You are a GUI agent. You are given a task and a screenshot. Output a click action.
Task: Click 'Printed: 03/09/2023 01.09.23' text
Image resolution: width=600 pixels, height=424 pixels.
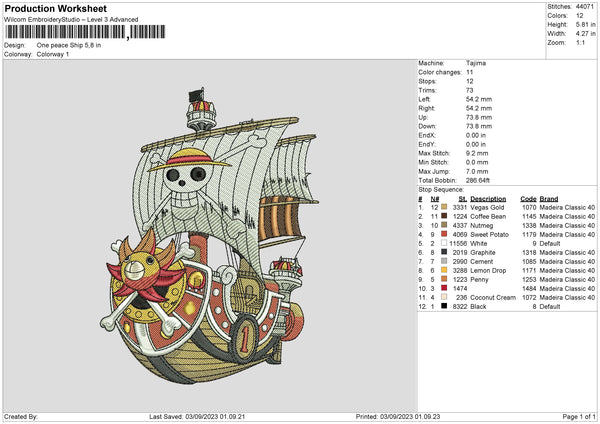click(398, 416)
